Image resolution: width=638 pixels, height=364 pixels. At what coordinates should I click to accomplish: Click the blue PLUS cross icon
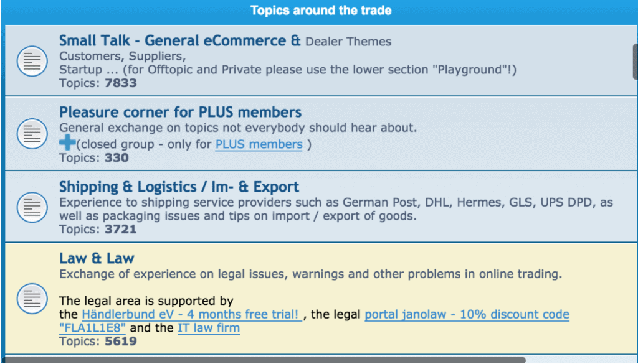point(67,144)
